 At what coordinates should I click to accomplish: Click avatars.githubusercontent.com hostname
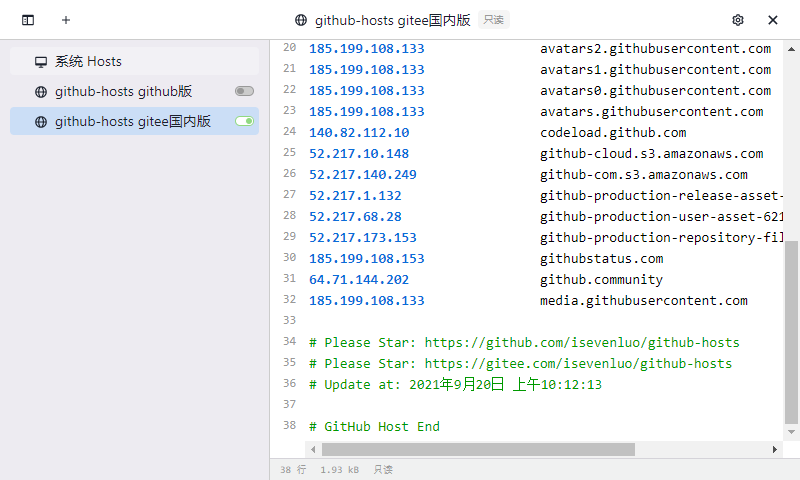(652, 111)
